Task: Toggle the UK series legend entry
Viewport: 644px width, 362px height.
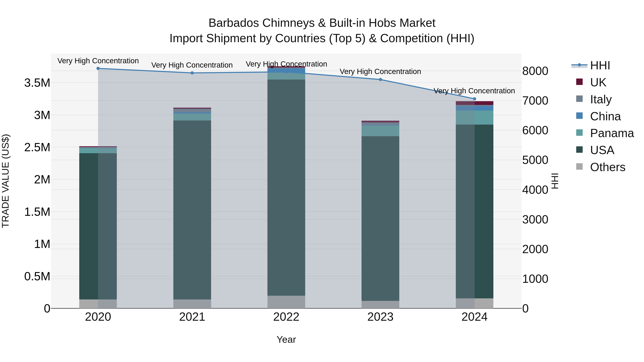Action: 591,82
